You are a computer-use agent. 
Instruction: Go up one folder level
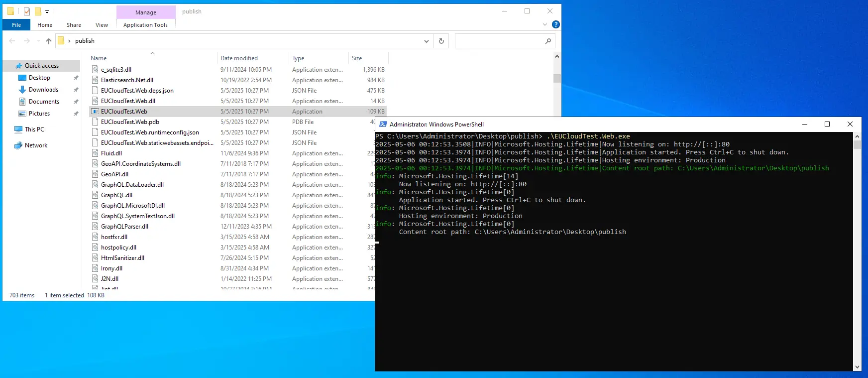tap(48, 41)
